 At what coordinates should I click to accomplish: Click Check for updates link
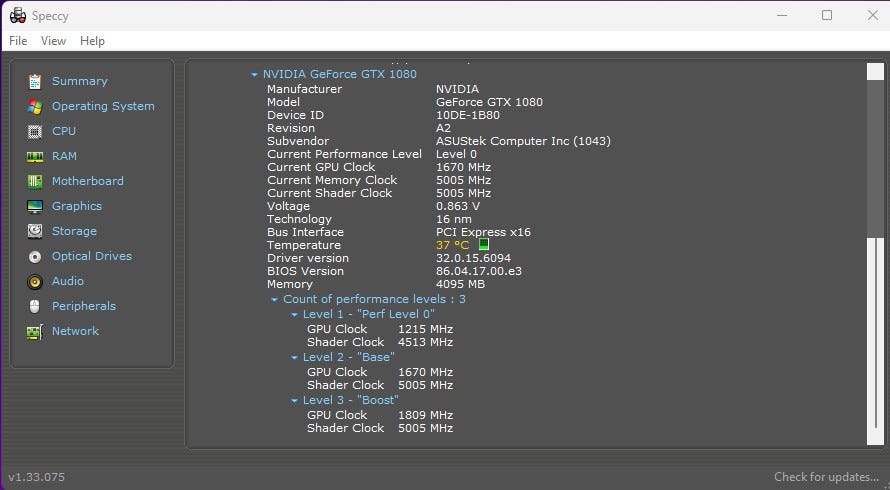tap(826, 477)
